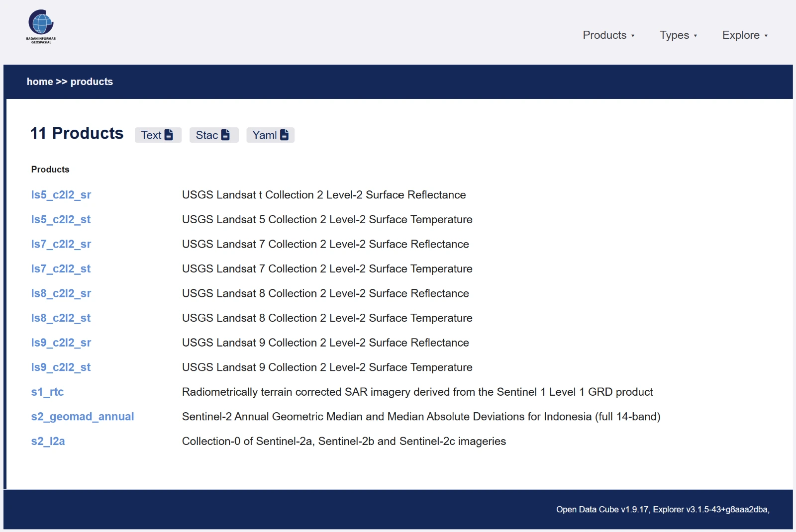796x532 pixels.
Task: Click 'USGS Landsat 5 Collection 2 Level-2 Surface Temperature' description
Action: 327,219
